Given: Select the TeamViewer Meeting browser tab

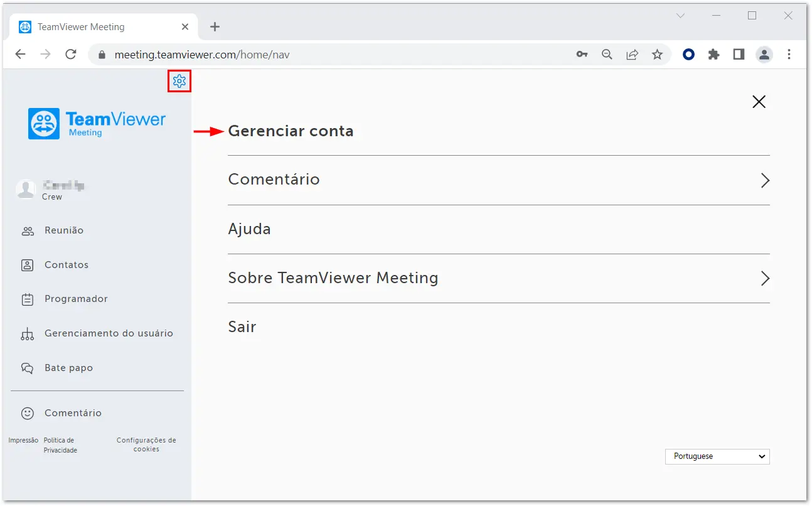Looking at the screenshot, I should pos(104,27).
